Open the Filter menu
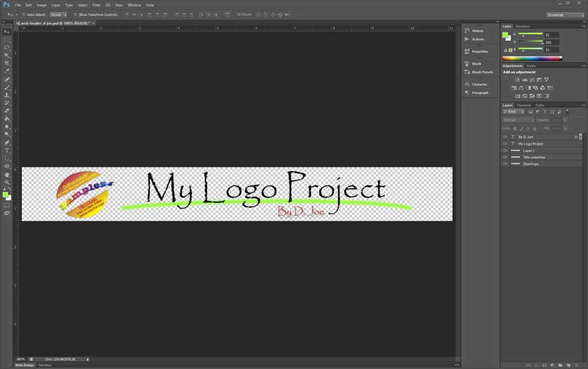This screenshot has width=588, height=369. (x=96, y=5)
